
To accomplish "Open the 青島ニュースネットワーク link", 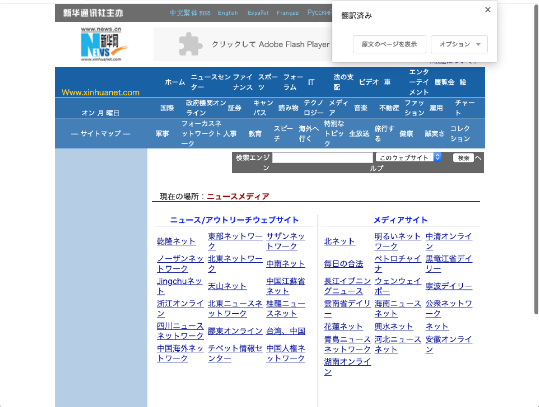I will [x=347, y=344].
